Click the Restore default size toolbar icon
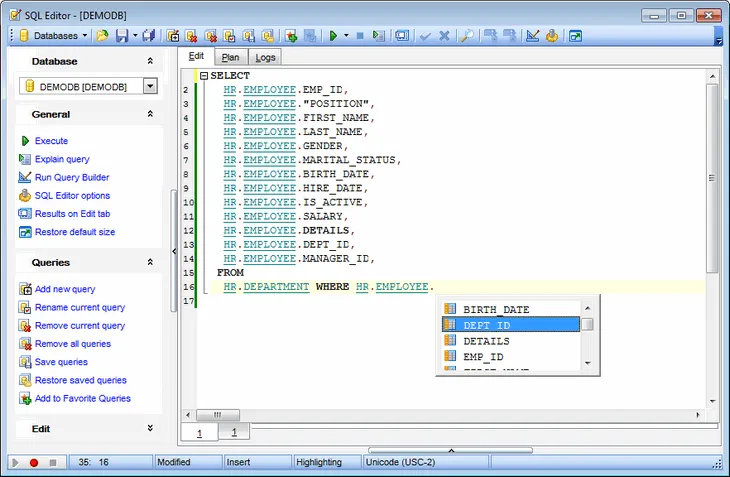The image size is (730, 477). 575,36
